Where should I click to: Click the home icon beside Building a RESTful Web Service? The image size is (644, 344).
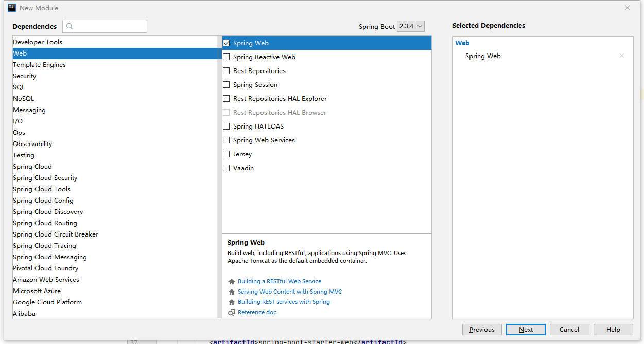click(x=232, y=282)
